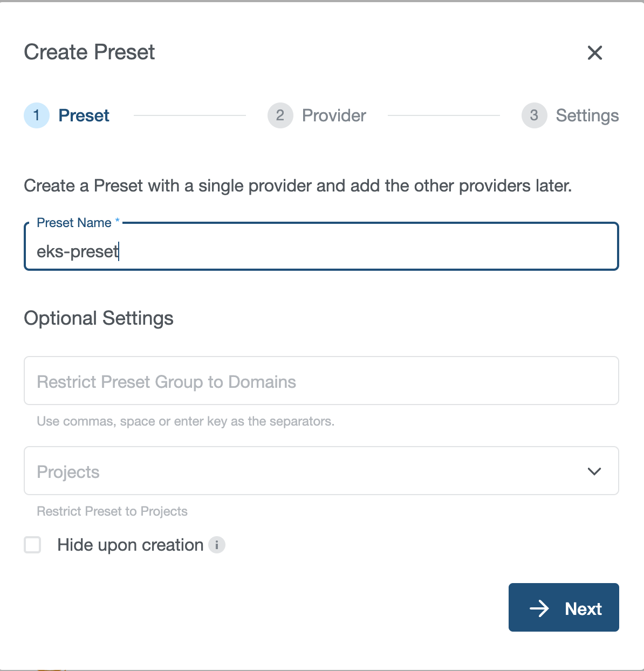This screenshot has height=671, width=644.
Task: Check the box next to Hide upon creation
Action: click(32, 545)
